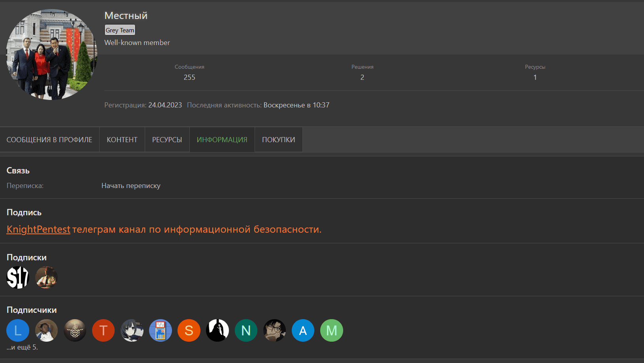Open the Ресурсы tab

(167, 139)
